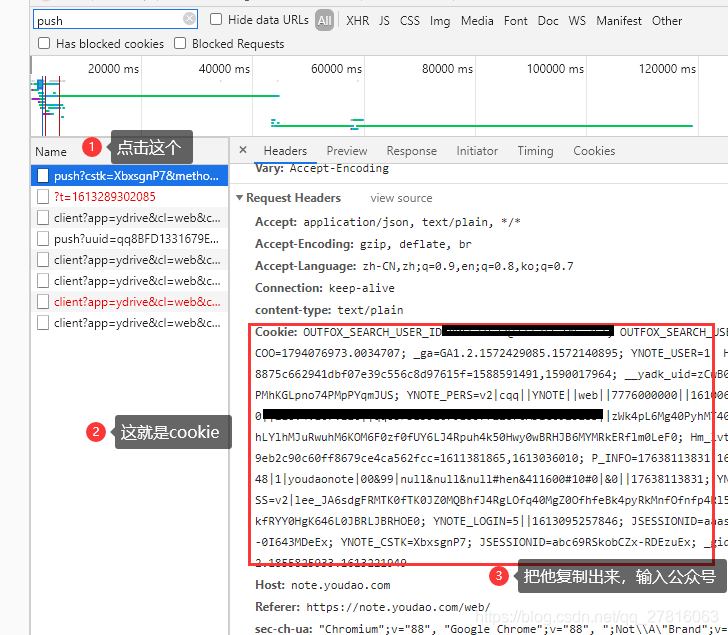728x635 pixels.
Task: Clear the push filter text
Action: click(189, 19)
